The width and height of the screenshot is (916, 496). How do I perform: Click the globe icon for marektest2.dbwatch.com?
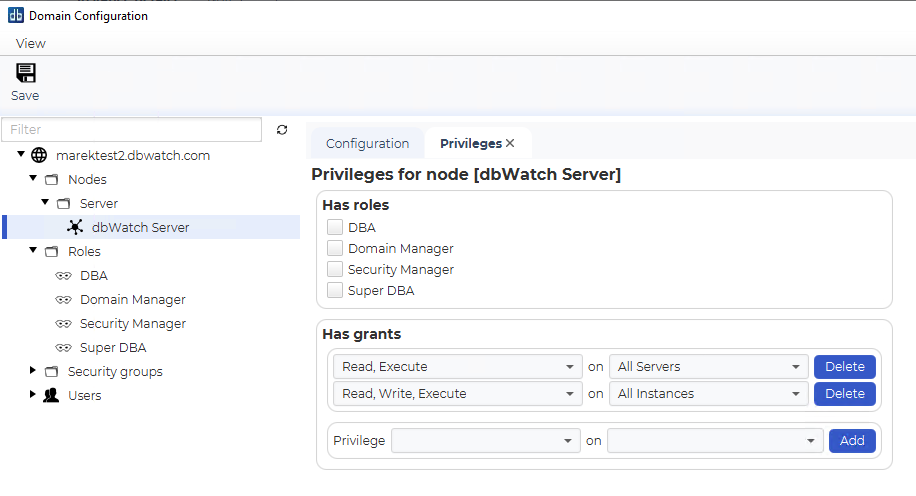coord(39,155)
